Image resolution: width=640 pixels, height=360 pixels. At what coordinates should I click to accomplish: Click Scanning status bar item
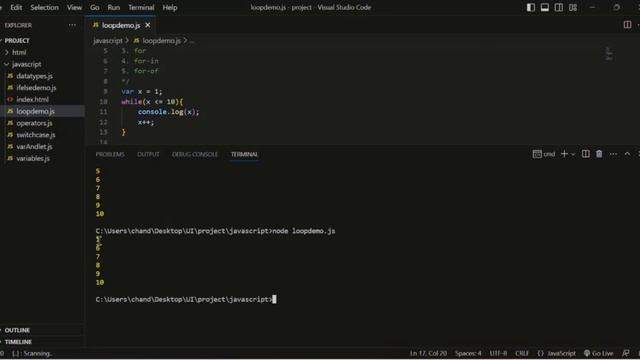tap(32, 353)
